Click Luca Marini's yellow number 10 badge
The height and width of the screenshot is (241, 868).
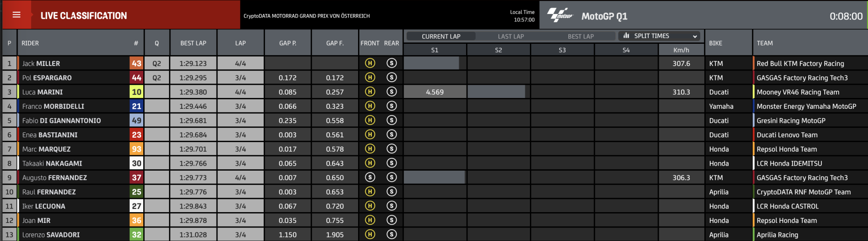tap(137, 92)
